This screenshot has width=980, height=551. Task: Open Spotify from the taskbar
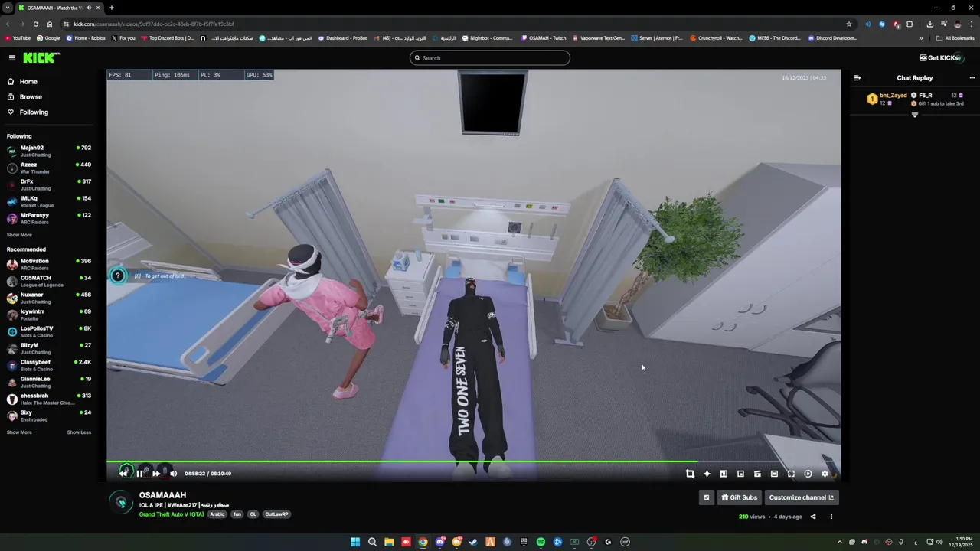[x=541, y=542]
